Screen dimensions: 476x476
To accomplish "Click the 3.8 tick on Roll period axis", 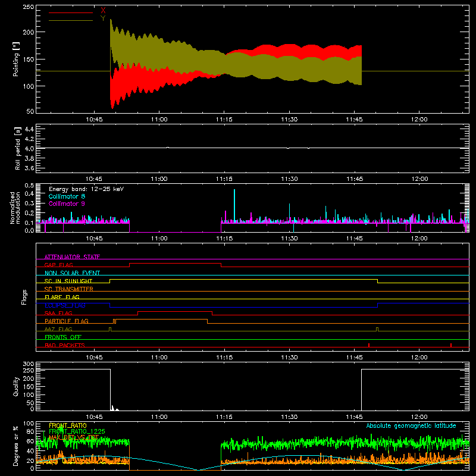I will (x=29, y=158).
